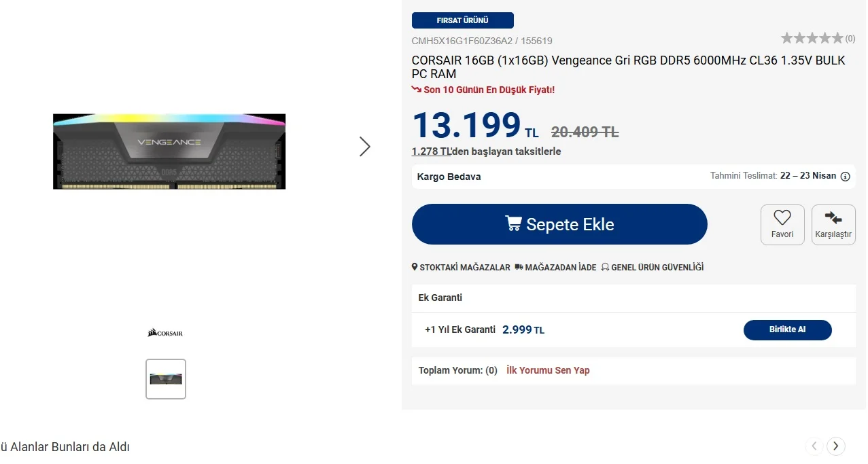Go to next carousel item arrow
868x464 pixels.
tap(836, 446)
